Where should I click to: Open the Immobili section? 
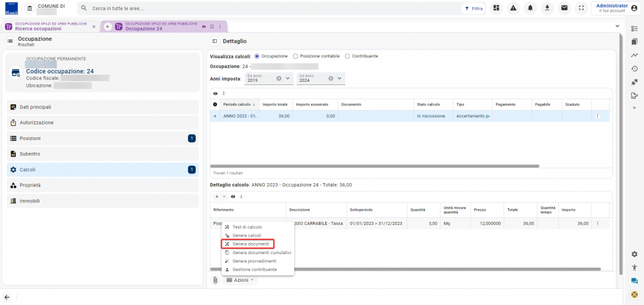[102, 201]
